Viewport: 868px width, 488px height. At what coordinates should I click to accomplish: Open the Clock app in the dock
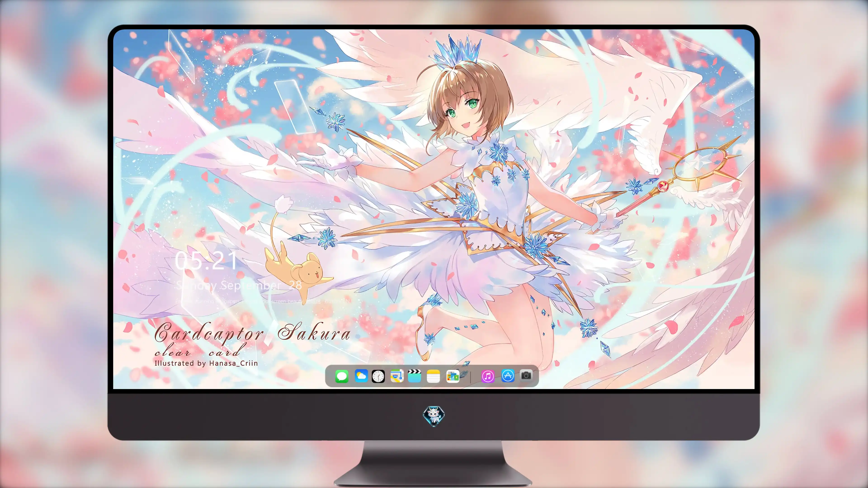tap(378, 376)
